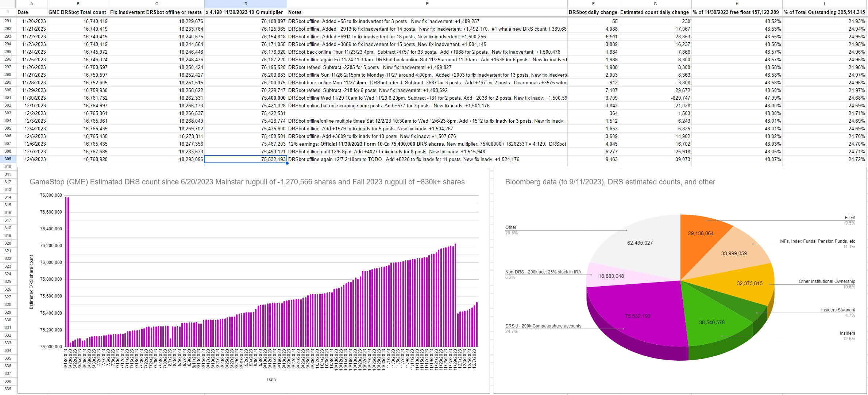Click the -912 daily change cell
The height and width of the screenshot is (395, 868).
pos(593,83)
